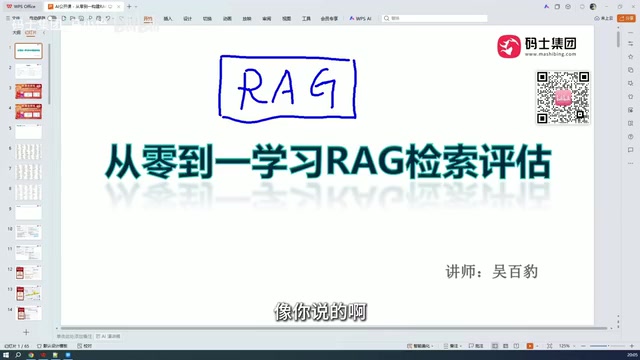Select slide 12 thumbnail
The width and height of the screenshot is (640, 360).
pyautogui.click(x=29, y=273)
